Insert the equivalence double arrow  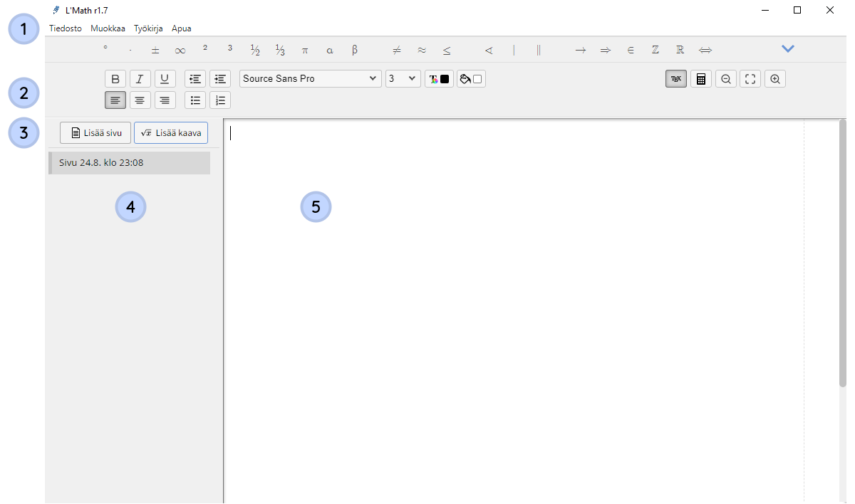[705, 50]
